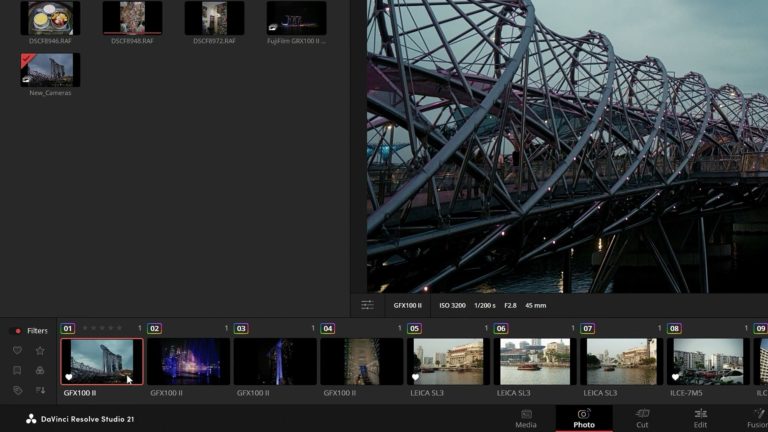Viewport: 768px width, 432px height.
Task: Select filmstrip thumbnail 02 purple light show
Action: pyautogui.click(x=189, y=361)
